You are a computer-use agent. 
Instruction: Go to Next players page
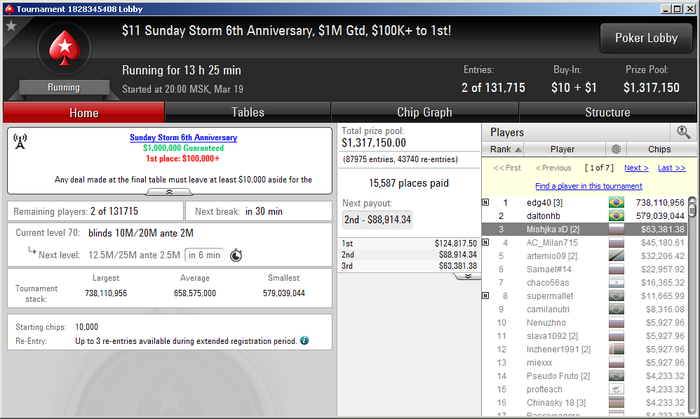point(636,168)
